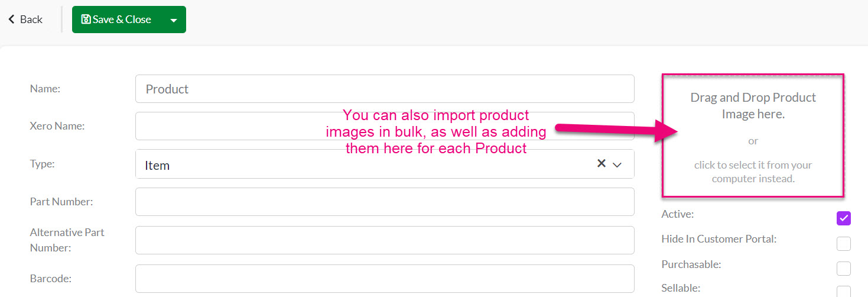Open the Item type combo box
The image size is (868, 297).
(x=385, y=164)
